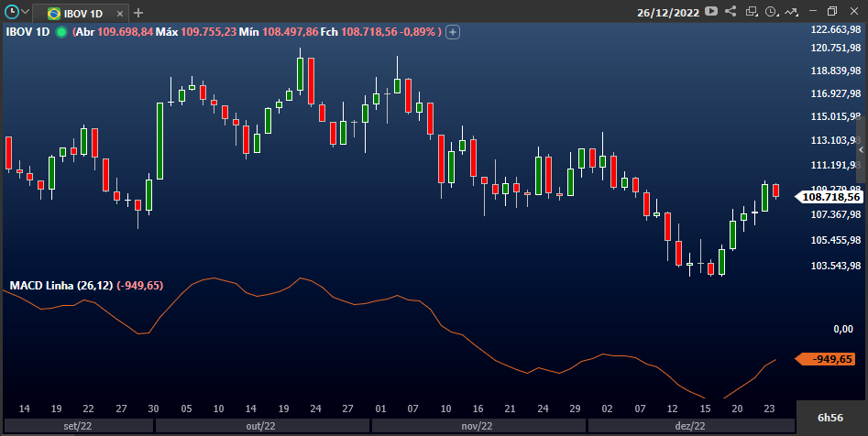Click the date label 24 under out/22
The image size is (868, 436).
315,409
